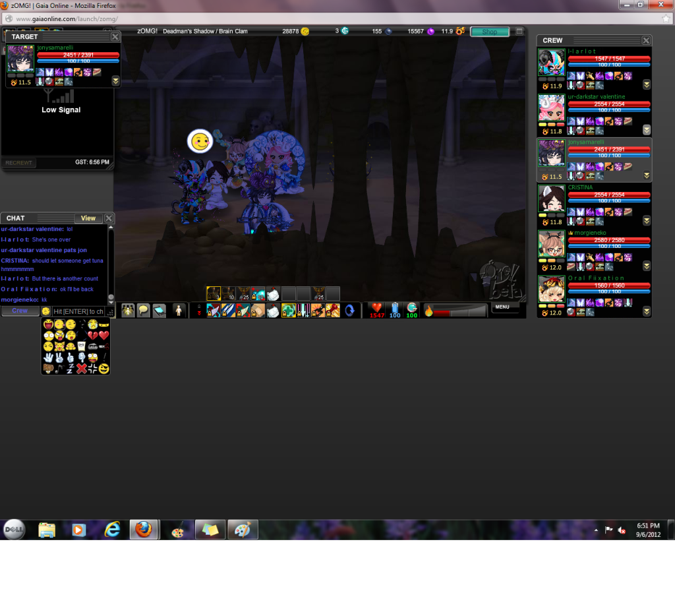Click the blue stamina battery icon
Screen dimensions: 675x616
coord(395,307)
